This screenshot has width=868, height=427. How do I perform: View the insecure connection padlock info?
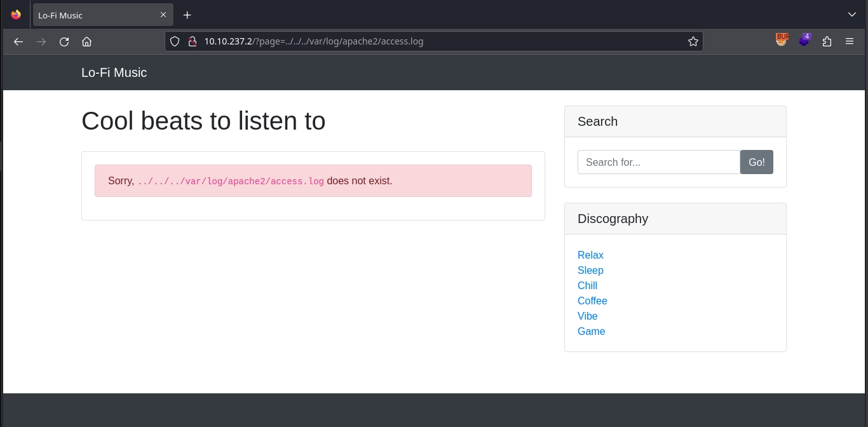pos(191,42)
